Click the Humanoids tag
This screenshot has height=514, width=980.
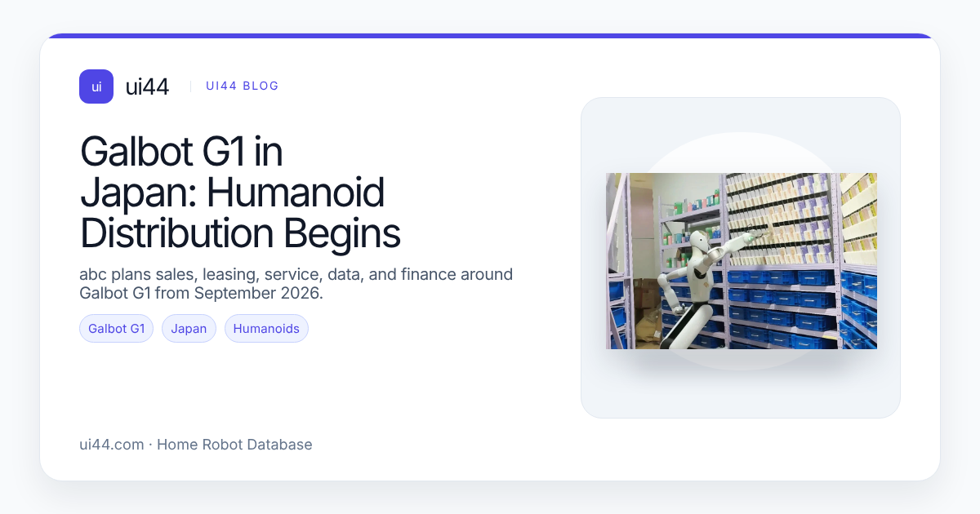pos(266,329)
